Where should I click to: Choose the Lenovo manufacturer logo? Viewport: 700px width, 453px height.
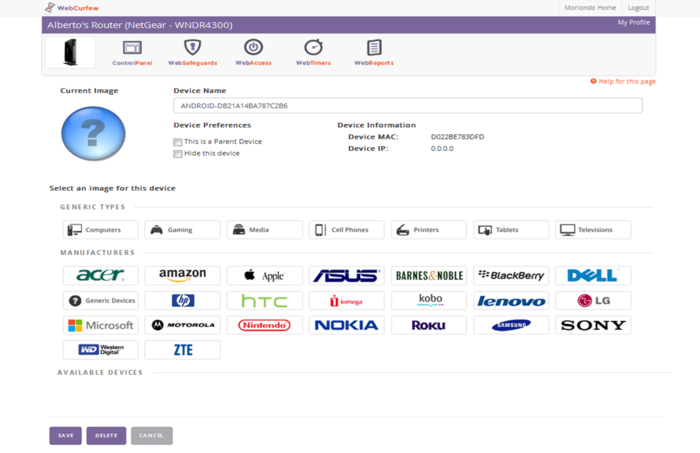(x=511, y=300)
